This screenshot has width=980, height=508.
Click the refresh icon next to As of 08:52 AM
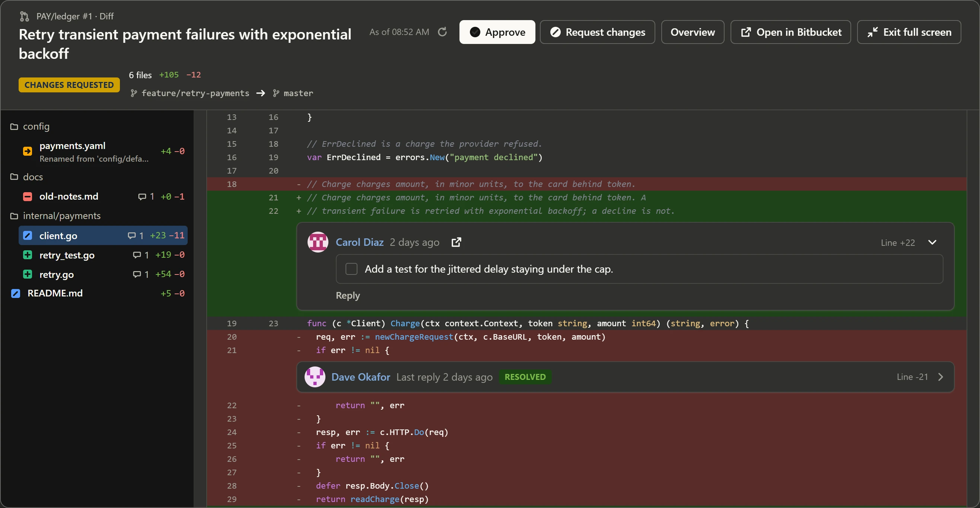coord(442,32)
